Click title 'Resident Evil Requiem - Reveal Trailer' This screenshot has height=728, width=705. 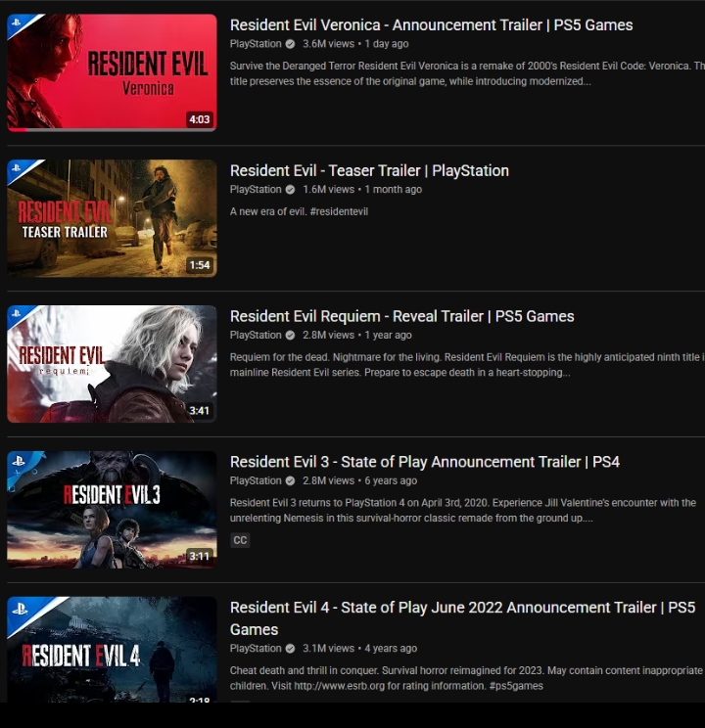(x=402, y=316)
